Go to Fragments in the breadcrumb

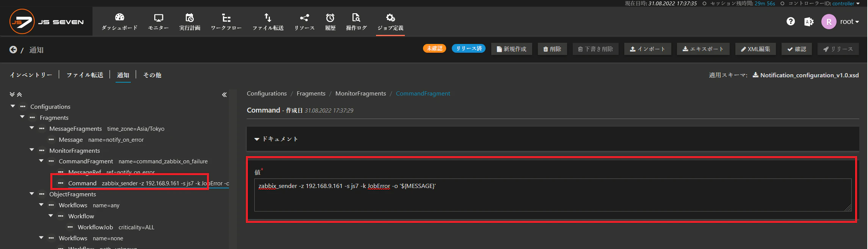pos(311,94)
